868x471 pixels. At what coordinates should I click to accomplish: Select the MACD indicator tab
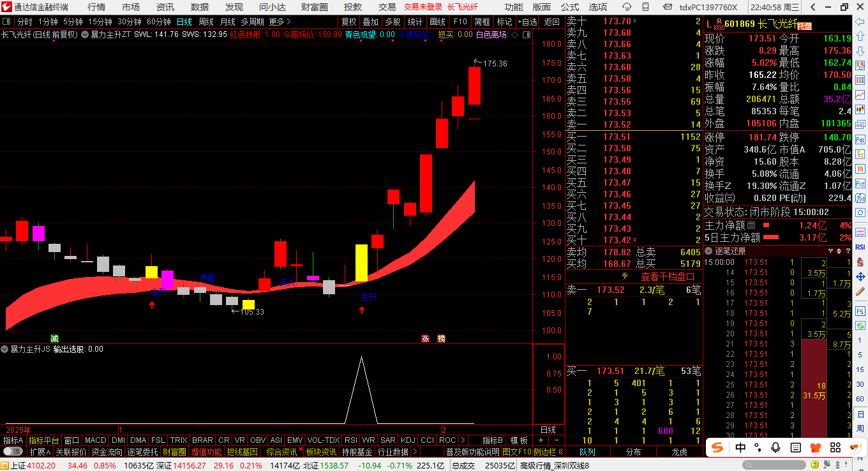(96, 440)
